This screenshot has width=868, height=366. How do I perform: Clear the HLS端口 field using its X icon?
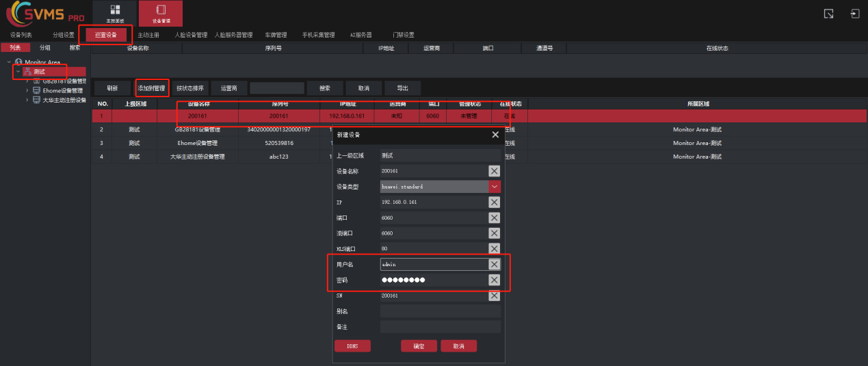[x=494, y=249]
